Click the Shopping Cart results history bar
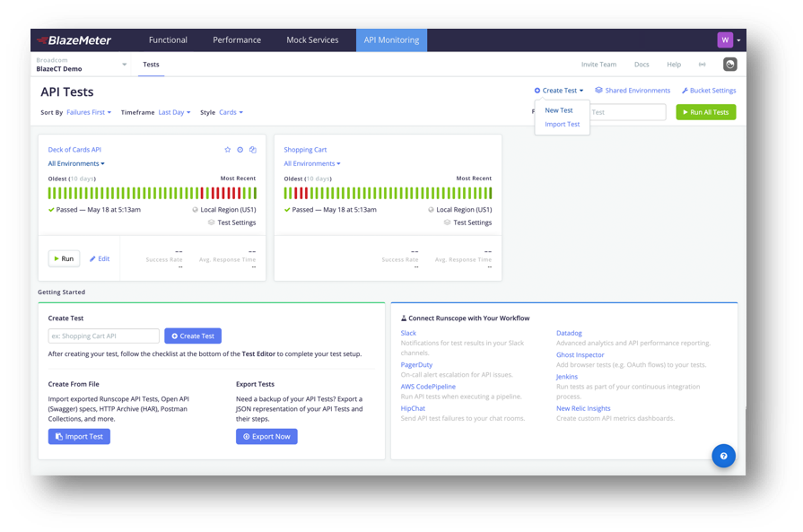The image size is (803, 532). point(388,193)
